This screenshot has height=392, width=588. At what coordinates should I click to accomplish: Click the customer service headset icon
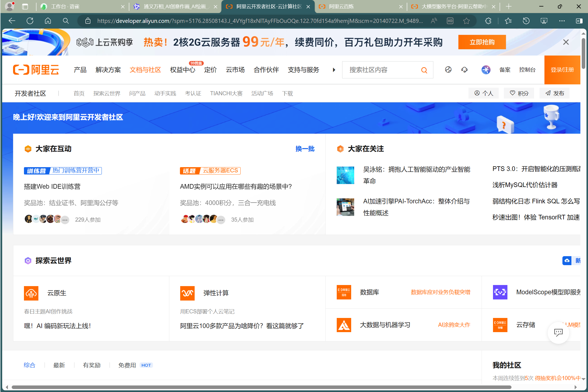click(x=464, y=70)
